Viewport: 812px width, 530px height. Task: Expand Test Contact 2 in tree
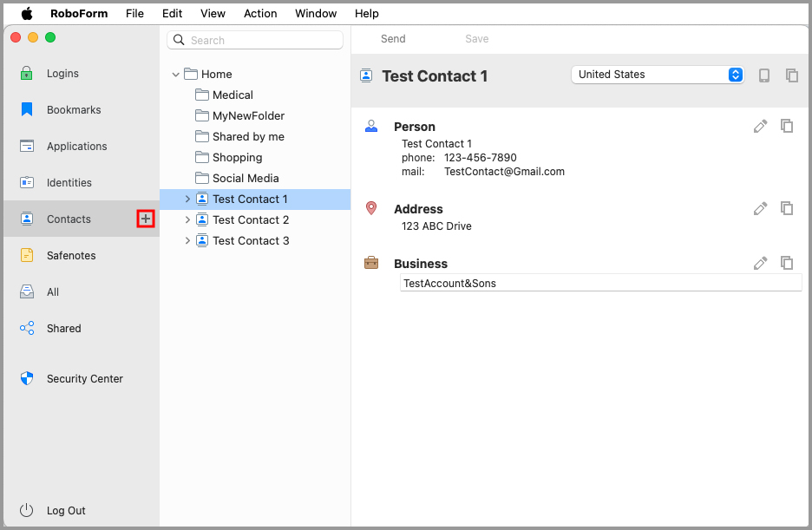coord(187,220)
